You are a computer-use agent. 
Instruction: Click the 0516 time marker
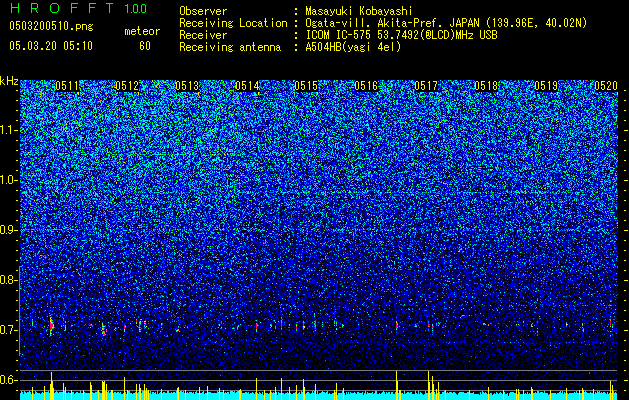coord(366,86)
